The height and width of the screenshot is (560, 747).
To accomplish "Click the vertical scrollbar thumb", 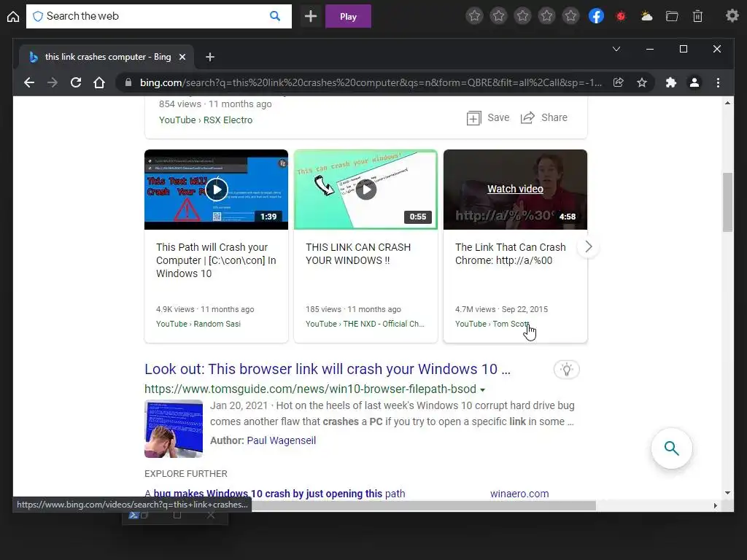I will click(727, 203).
